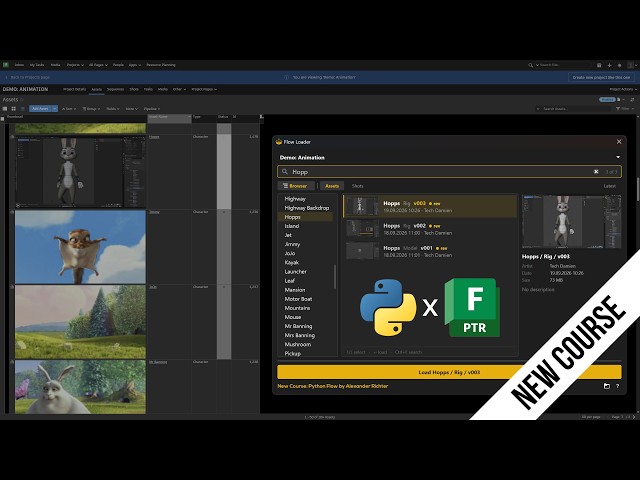The image size is (640, 480).
Task: Select Hopps in asset list
Action: click(305, 217)
